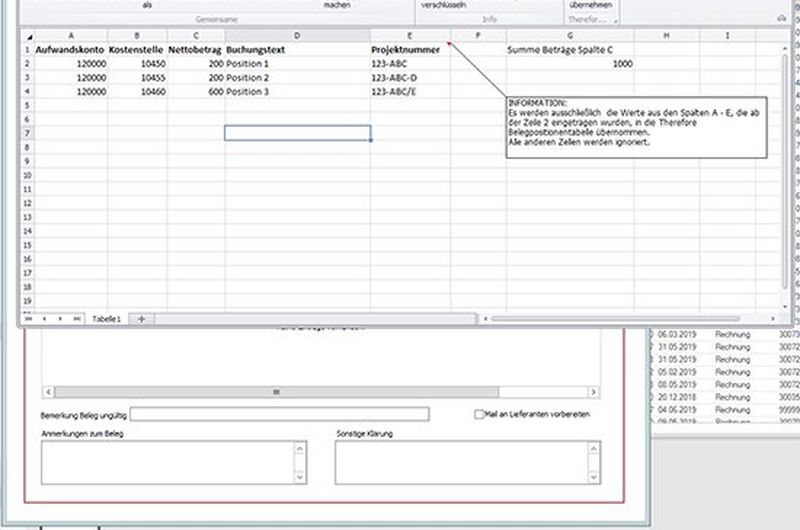Open the Tabelle1 sheet tab
This screenshot has width=800, height=530.
click(x=107, y=319)
